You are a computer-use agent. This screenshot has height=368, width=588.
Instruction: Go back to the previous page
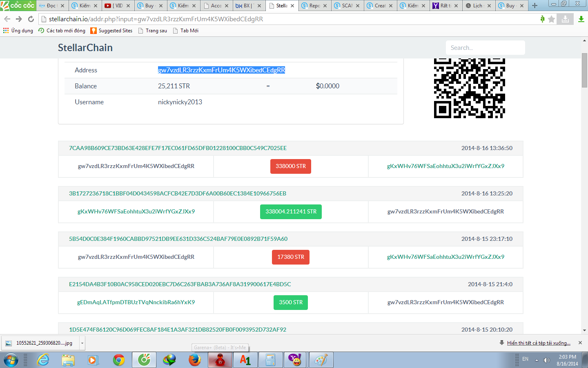coord(7,19)
